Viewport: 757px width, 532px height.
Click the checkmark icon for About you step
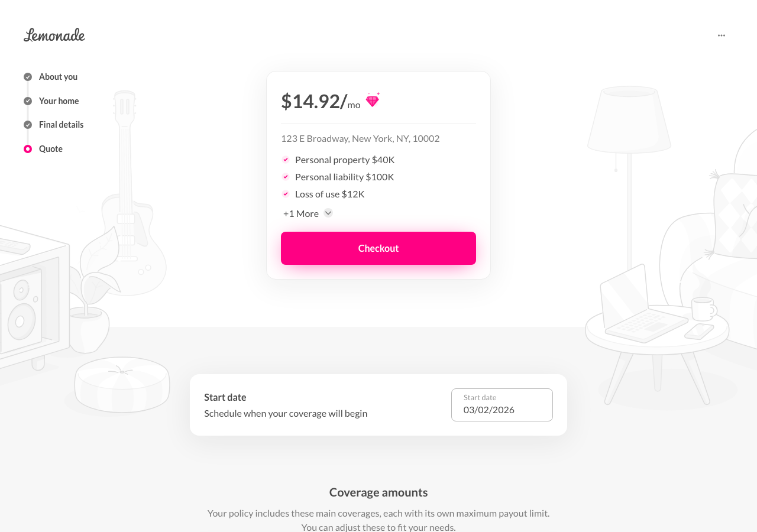27,77
